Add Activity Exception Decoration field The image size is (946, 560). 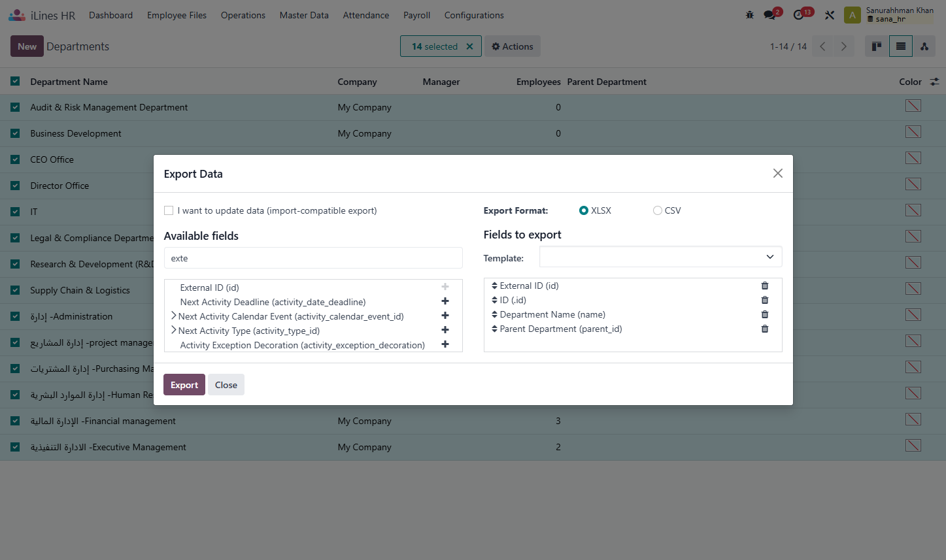[x=445, y=344]
